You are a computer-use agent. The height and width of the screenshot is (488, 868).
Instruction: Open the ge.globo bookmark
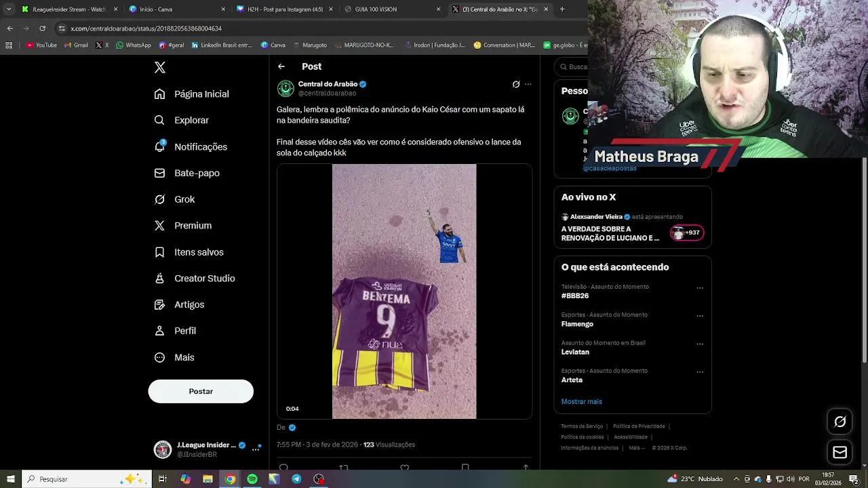566,45
